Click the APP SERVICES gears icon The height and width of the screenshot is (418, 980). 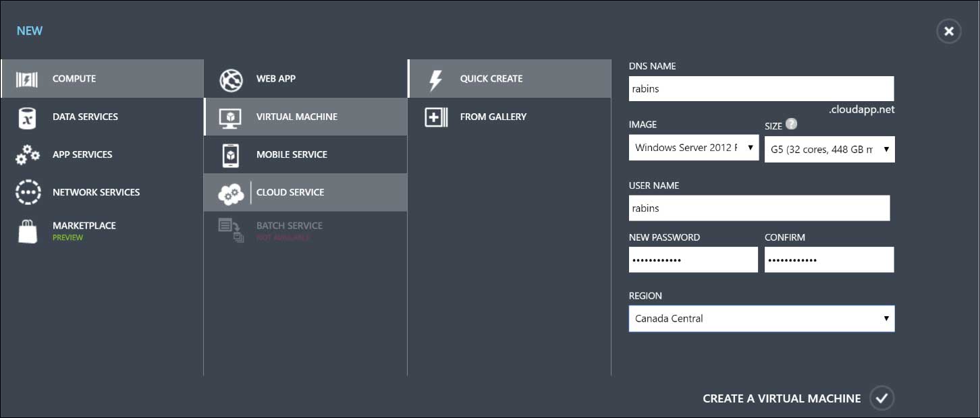(27, 154)
